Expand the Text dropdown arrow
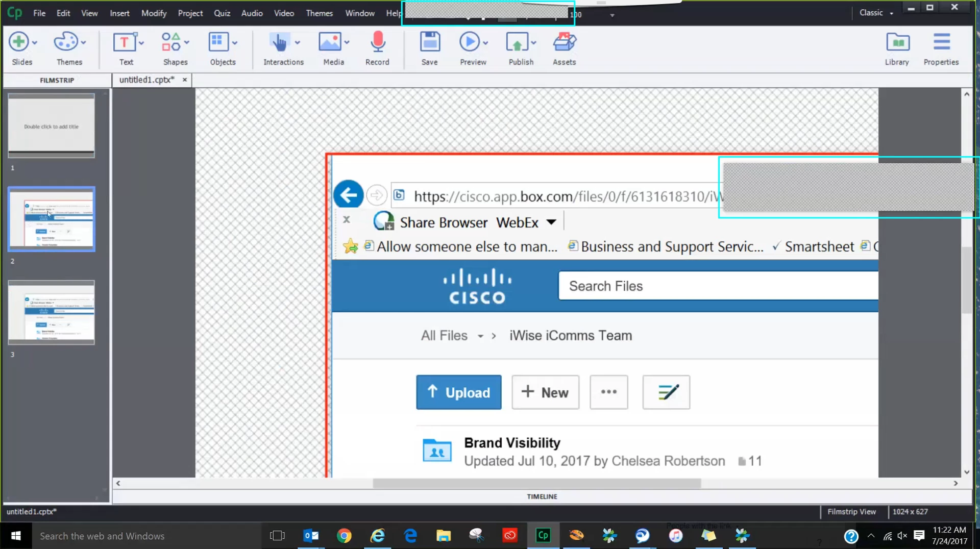 141,43
